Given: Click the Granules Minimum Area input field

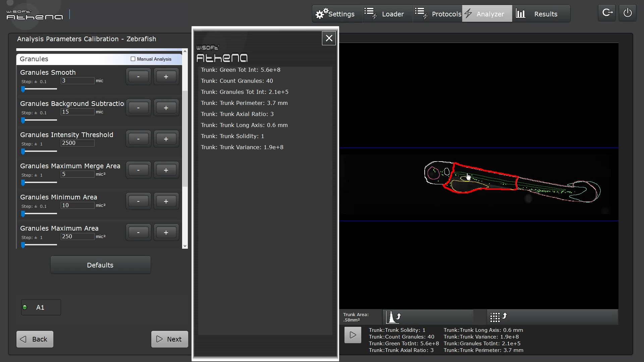Looking at the screenshot, I should coord(77,205).
